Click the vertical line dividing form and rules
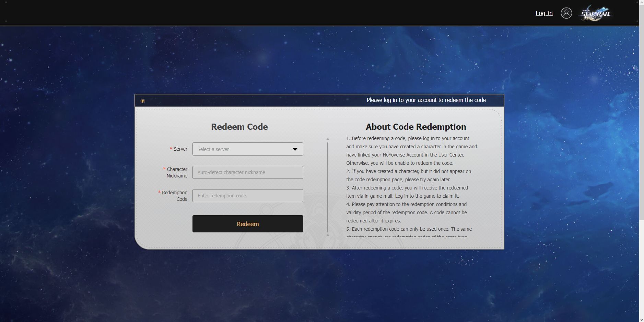This screenshot has width=644, height=322. (328, 187)
